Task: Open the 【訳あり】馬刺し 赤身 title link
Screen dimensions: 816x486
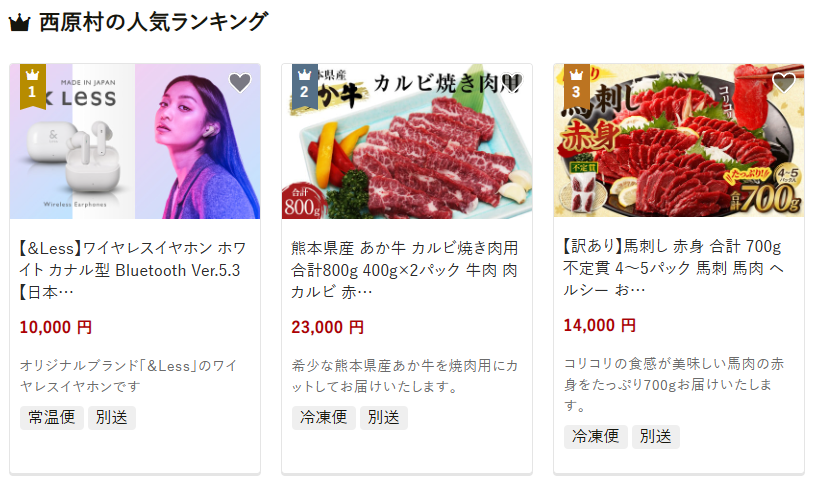Action: click(674, 268)
